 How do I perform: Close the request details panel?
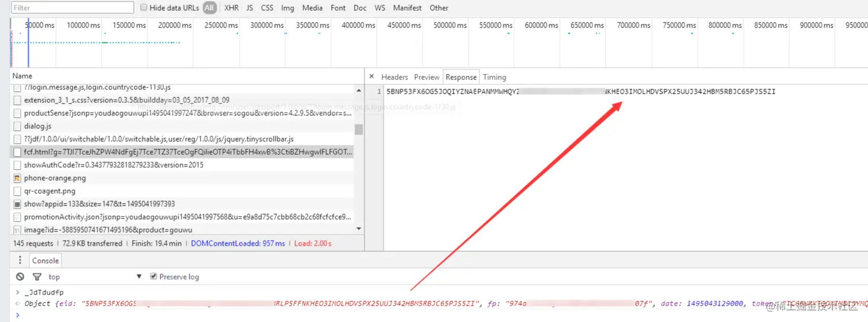click(371, 76)
